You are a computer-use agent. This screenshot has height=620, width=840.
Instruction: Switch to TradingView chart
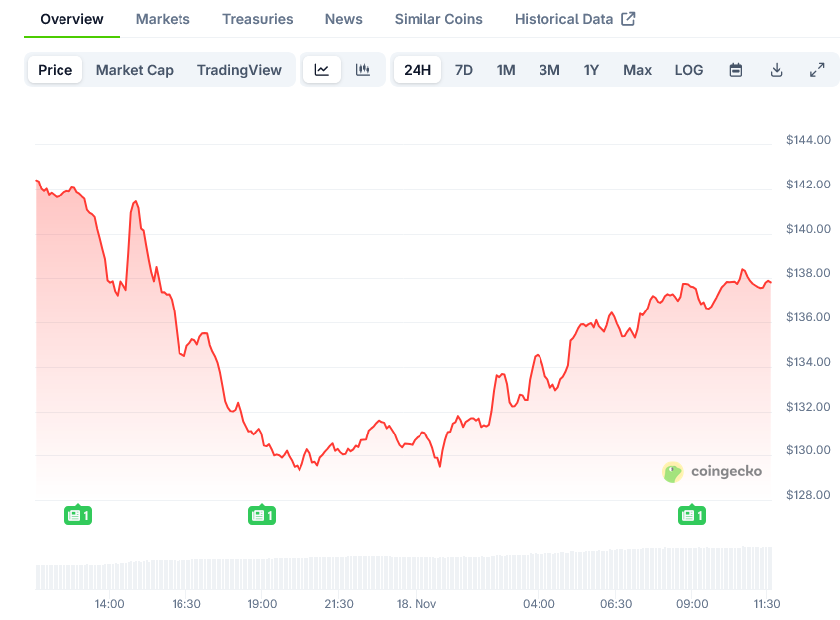click(x=239, y=70)
